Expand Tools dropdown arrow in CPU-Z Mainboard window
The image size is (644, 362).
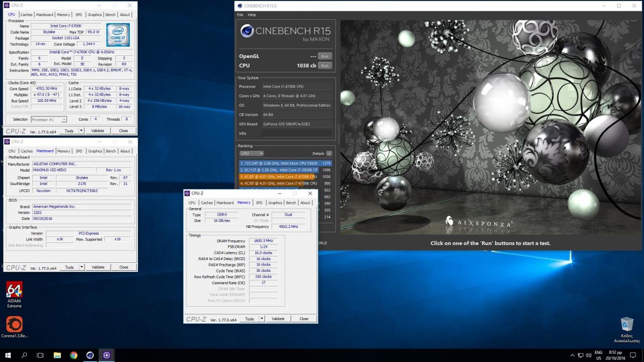pyautogui.click(x=82, y=267)
